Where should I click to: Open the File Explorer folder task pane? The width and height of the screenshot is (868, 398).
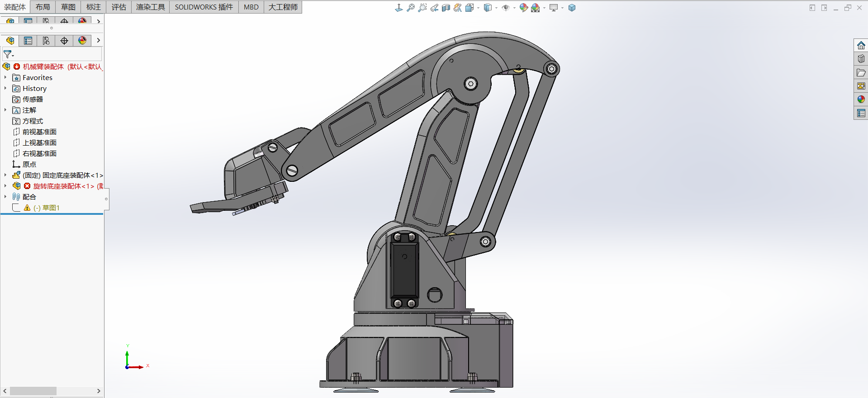click(861, 72)
